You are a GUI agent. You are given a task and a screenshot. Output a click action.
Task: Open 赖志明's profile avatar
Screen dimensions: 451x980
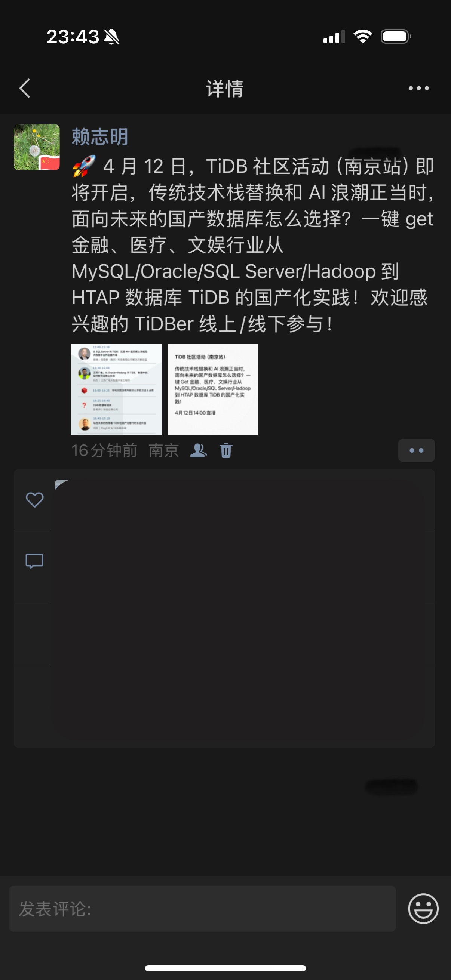[37, 147]
